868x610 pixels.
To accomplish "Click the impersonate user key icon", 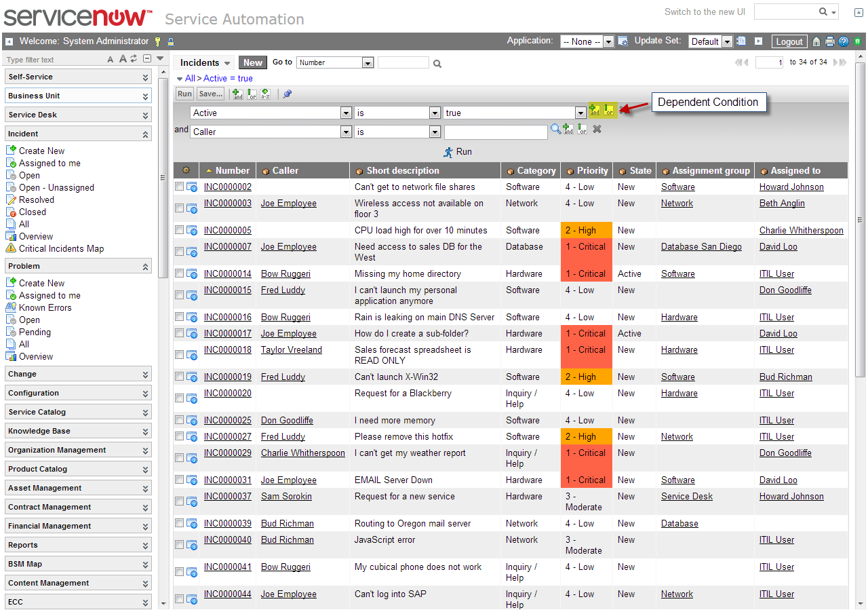I will 158,41.
